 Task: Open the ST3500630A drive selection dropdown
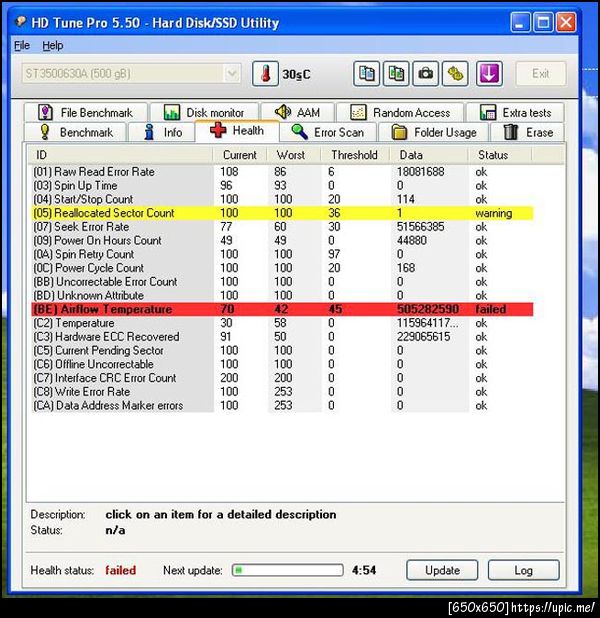131,74
